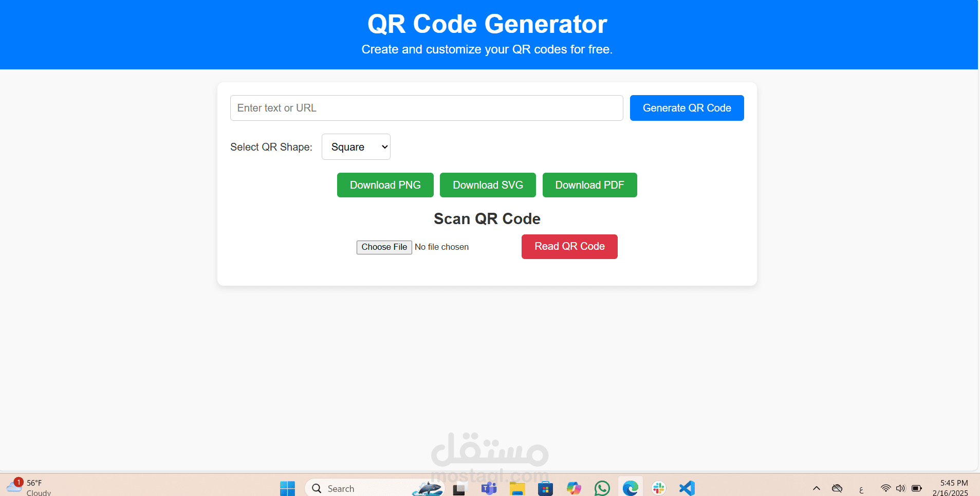
Task: Click the Download PNG button
Action: 385,185
